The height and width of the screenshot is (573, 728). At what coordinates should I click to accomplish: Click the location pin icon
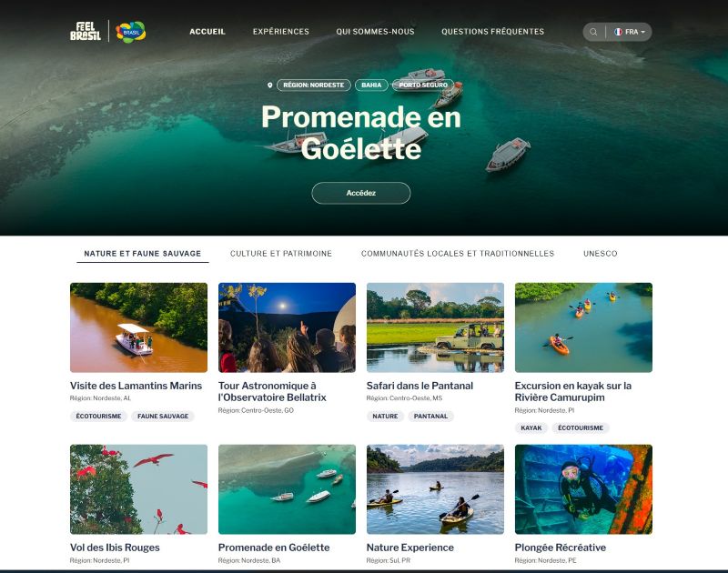click(269, 85)
